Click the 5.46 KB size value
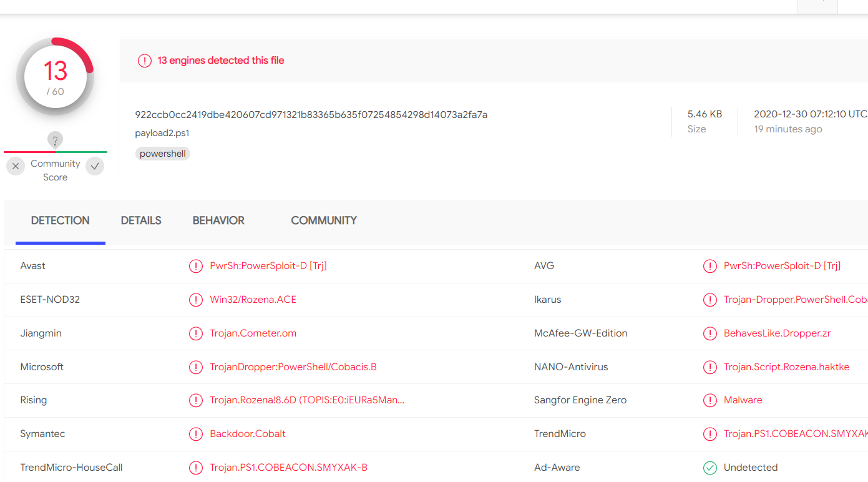Screen dimensions: 868x482 point(705,114)
